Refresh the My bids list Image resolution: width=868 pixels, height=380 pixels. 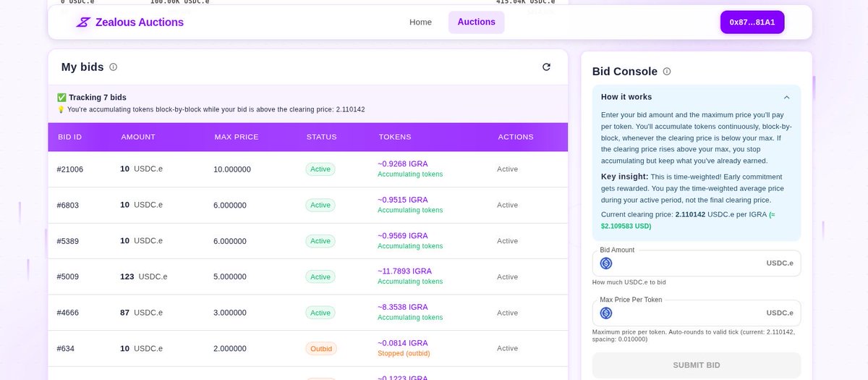[x=546, y=67]
